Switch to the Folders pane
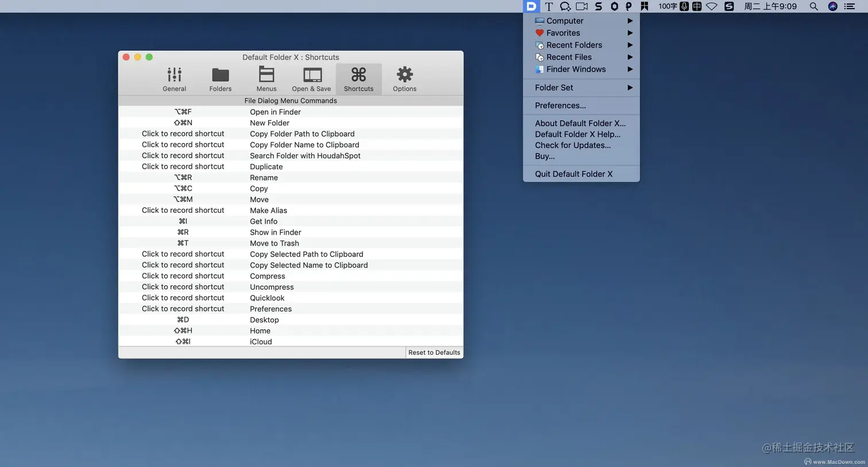This screenshot has height=467, width=868. (220, 79)
